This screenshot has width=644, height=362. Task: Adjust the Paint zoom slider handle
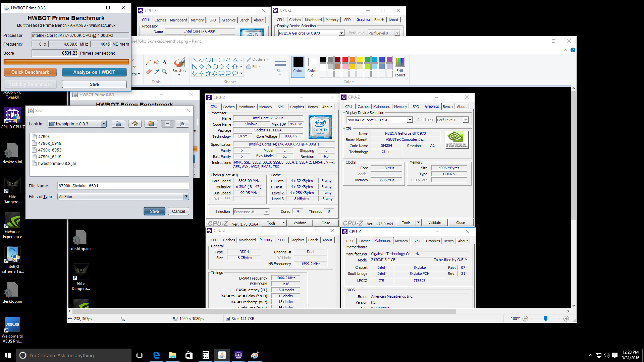click(546, 319)
